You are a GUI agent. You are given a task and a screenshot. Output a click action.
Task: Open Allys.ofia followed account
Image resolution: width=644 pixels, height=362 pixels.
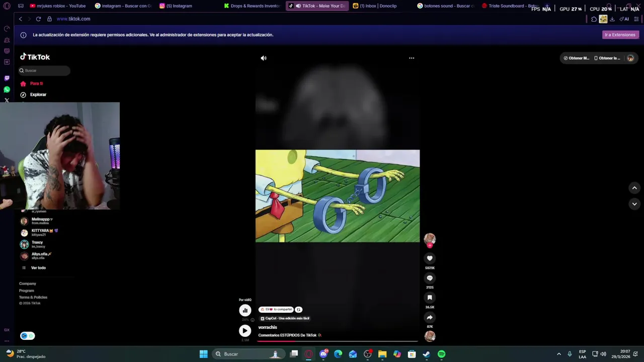click(x=36, y=256)
